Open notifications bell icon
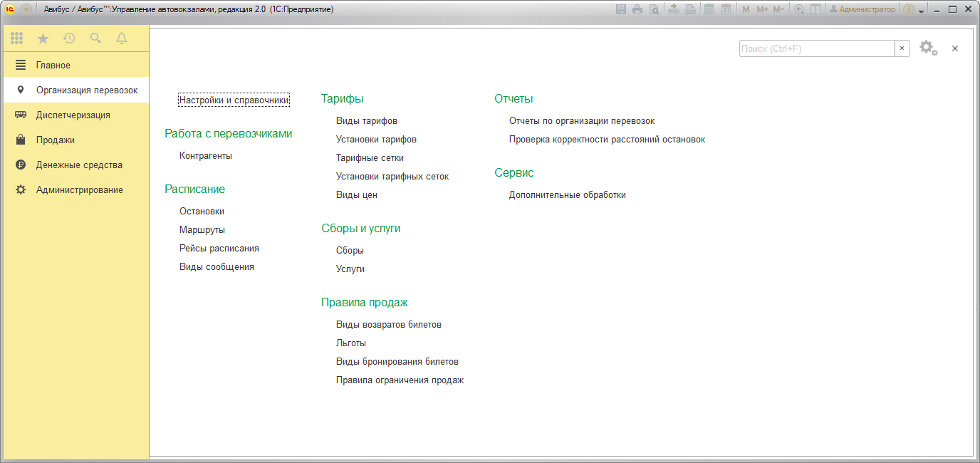Screen dimensions: 980x463 122,38
